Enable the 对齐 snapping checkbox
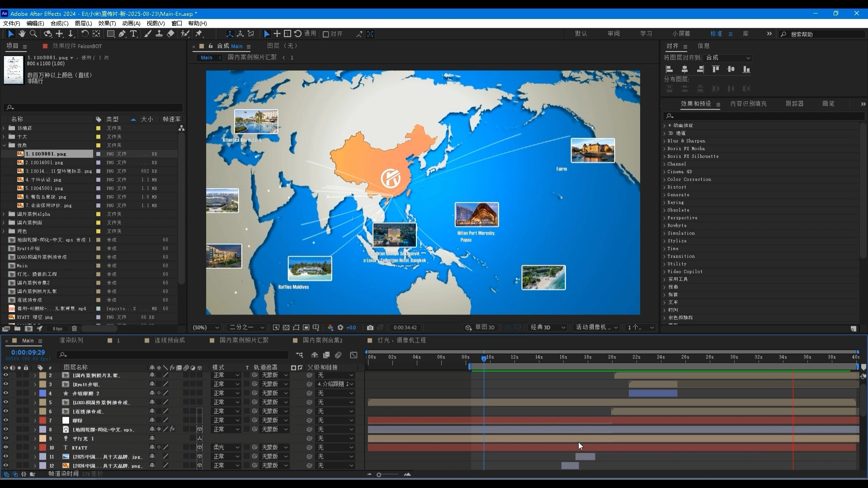Viewport: 868px width, 488px height. (325, 34)
